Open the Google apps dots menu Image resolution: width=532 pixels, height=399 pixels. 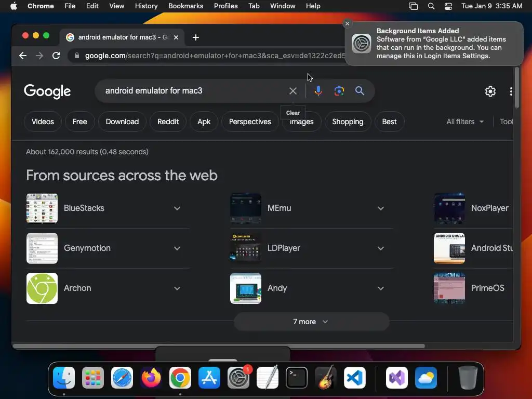pyautogui.click(x=511, y=91)
